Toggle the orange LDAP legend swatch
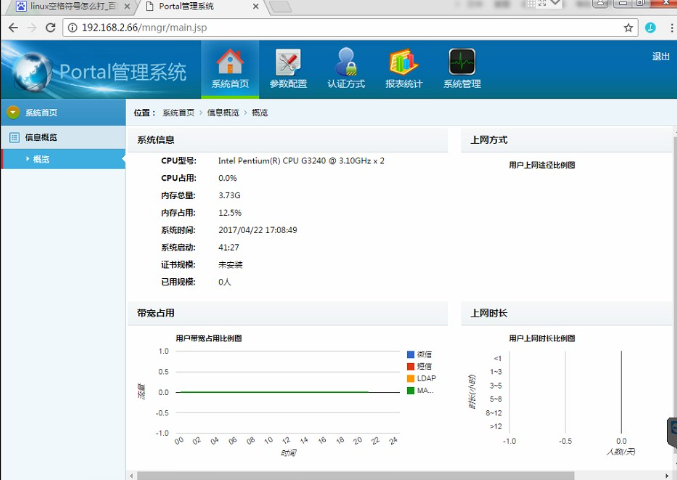The width and height of the screenshot is (677, 480). click(410, 379)
